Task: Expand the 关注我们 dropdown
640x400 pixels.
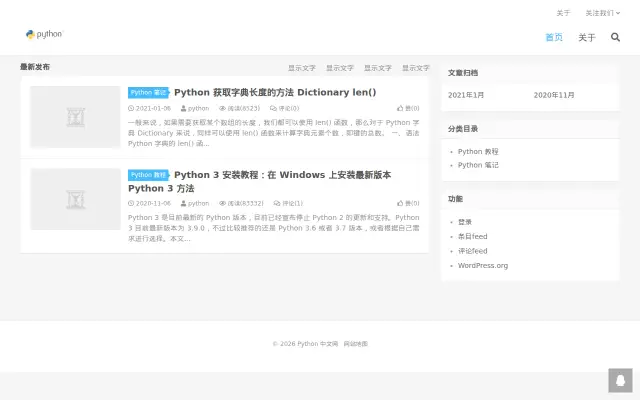Action: (x=602, y=13)
